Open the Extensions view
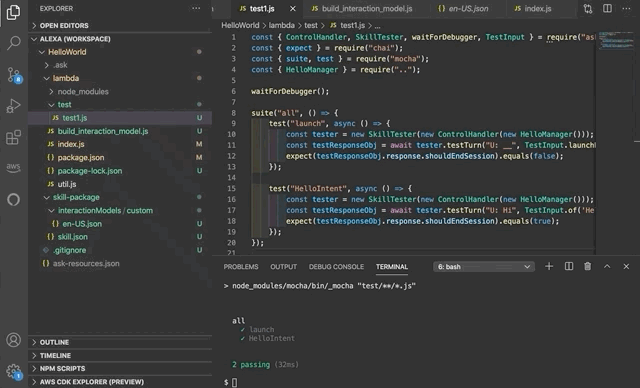Screen dimensions: 640x388 13,137
